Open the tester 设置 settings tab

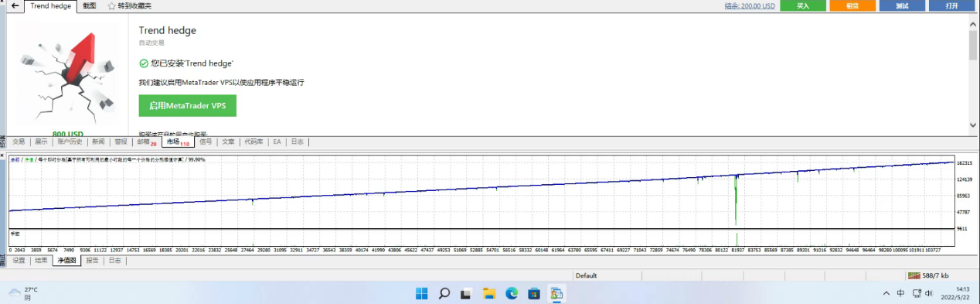pos(19,261)
